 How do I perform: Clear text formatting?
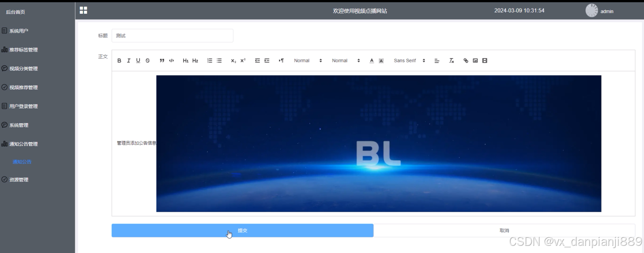[x=452, y=60]
